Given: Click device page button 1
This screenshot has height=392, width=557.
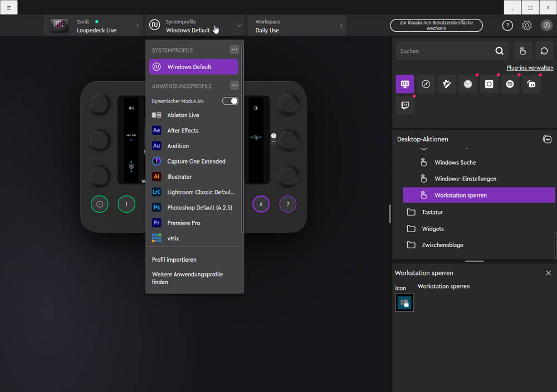Looking at the screenshot, I should tap(126, 204).
